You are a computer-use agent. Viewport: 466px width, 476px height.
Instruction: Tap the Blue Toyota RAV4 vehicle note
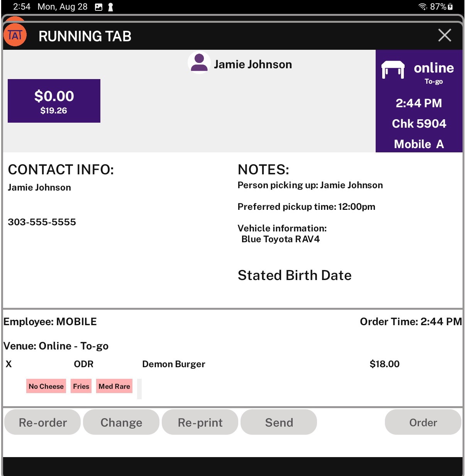(x=281, y=239)
